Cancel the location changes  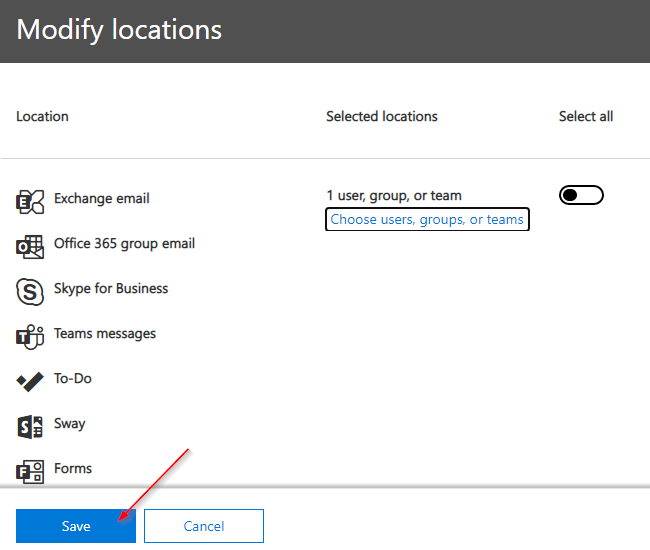[204, 526]
